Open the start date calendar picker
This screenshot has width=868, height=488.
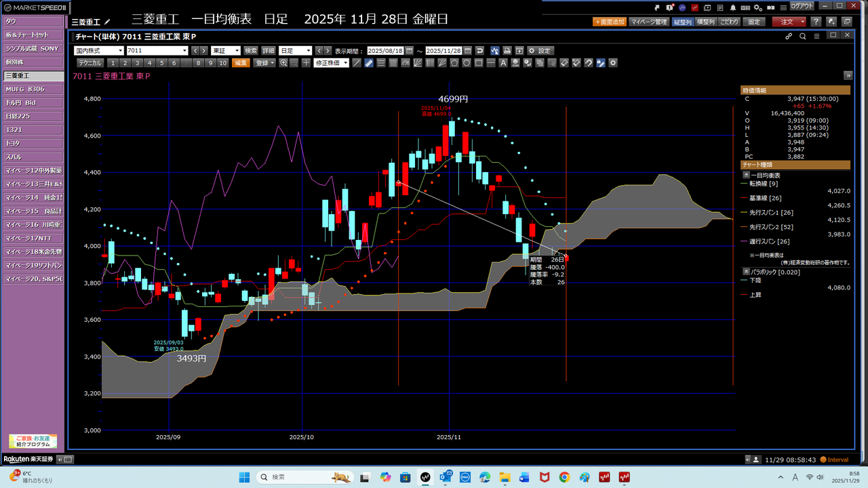pos(409,51)
